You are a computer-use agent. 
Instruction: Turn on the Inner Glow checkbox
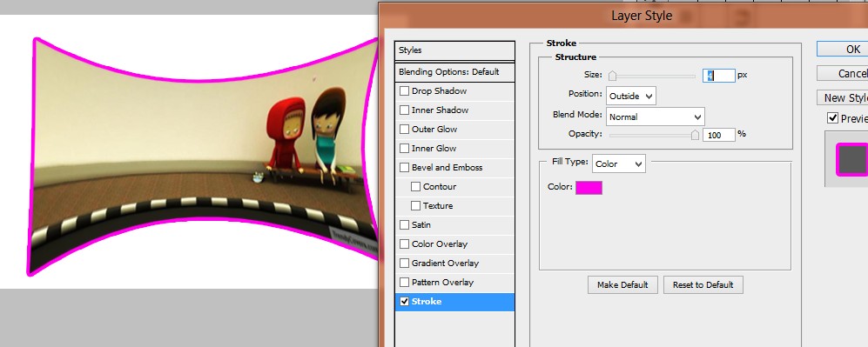pos(404,148)
